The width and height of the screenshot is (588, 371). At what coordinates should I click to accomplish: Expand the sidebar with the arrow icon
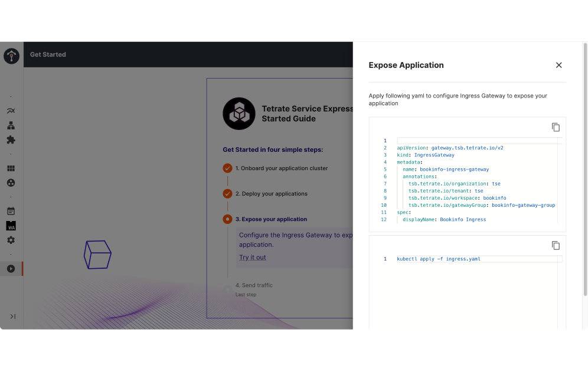pos(13,316)
